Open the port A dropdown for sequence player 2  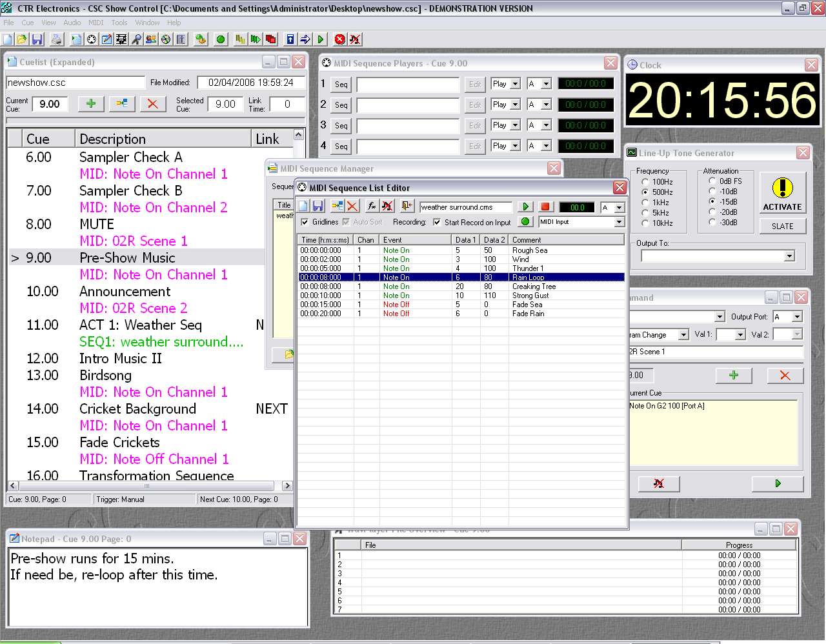(546, 105)
